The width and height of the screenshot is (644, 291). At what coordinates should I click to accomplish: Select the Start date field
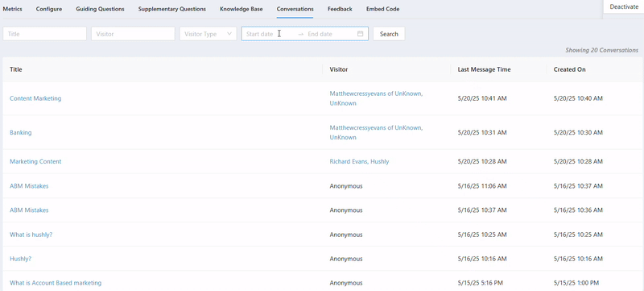point(269,34)
